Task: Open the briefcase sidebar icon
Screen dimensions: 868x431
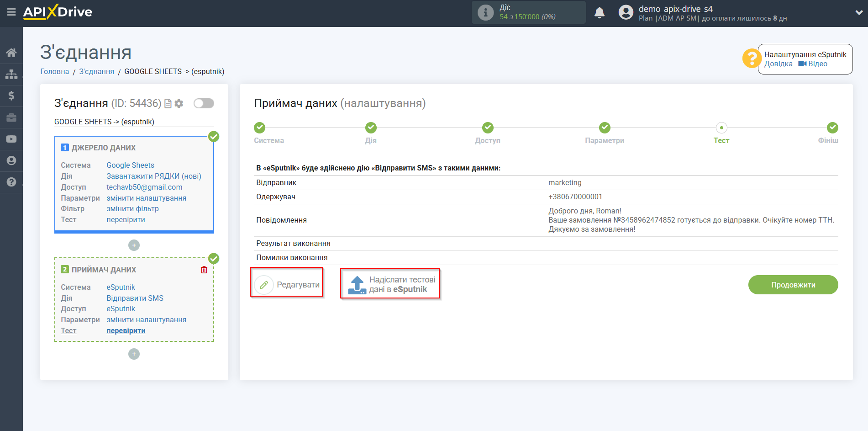Action: point(11,117)
